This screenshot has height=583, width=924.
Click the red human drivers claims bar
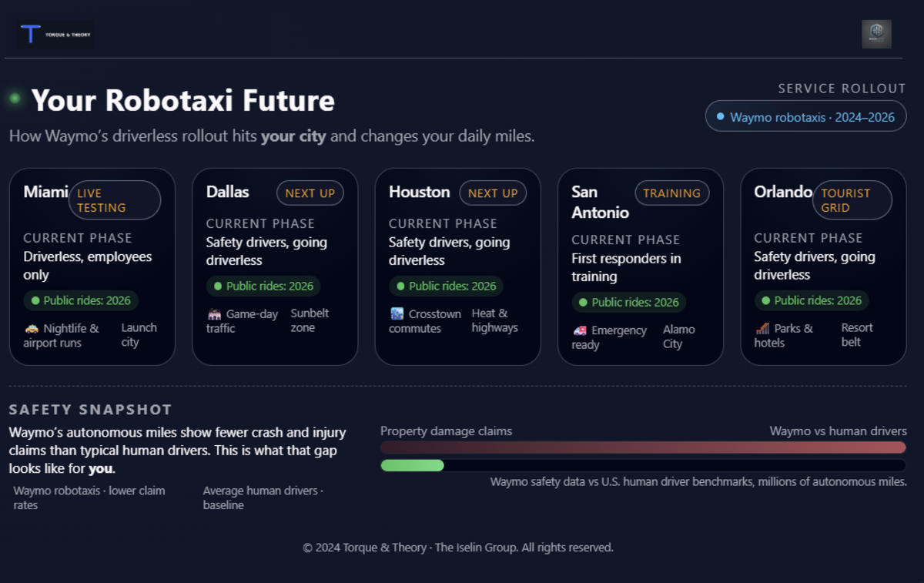(643, 447)
